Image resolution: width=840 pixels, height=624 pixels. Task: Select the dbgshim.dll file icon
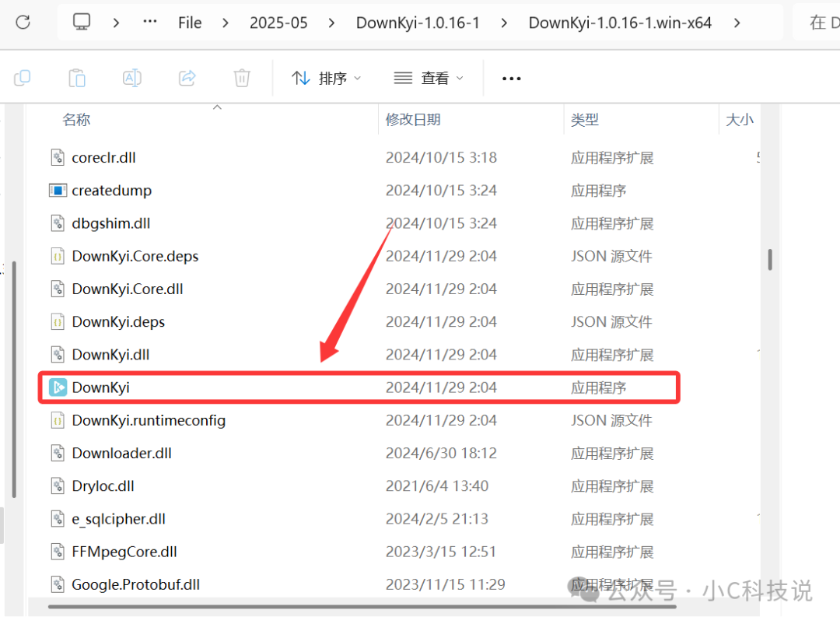click(x=58, y=223)
